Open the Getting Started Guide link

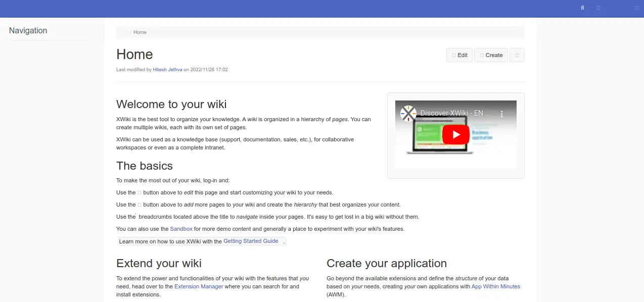pos(251,241)
